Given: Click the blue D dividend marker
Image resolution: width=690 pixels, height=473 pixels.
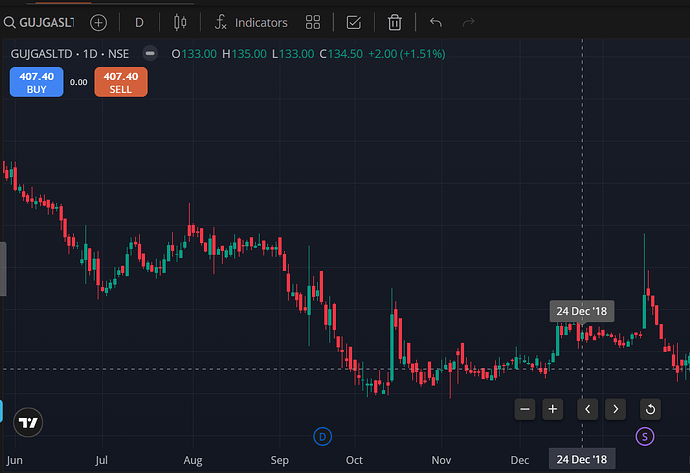Looking at the screenshot, I should [322, 435].
